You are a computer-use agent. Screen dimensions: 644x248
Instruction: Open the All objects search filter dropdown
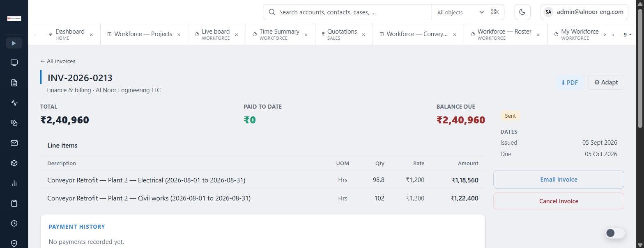pyautogui.click(x=460, y=12)
